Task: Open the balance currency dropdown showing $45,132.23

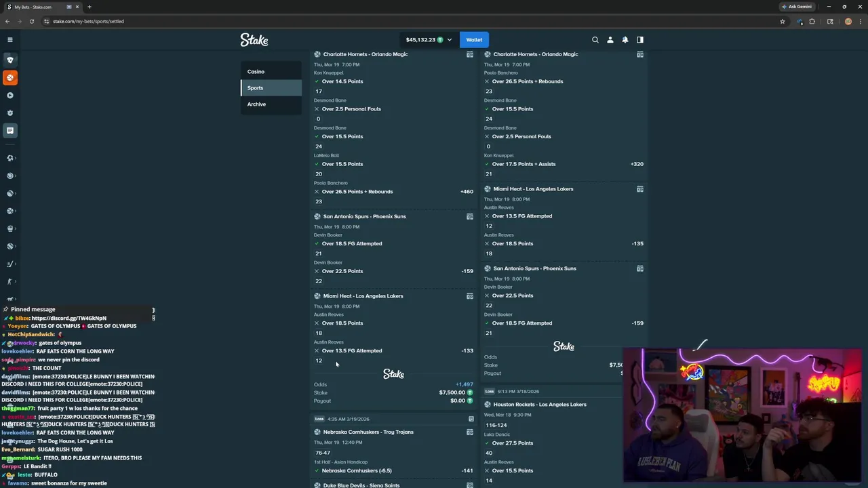Action: pyautogui.click(x=429, y=40)
